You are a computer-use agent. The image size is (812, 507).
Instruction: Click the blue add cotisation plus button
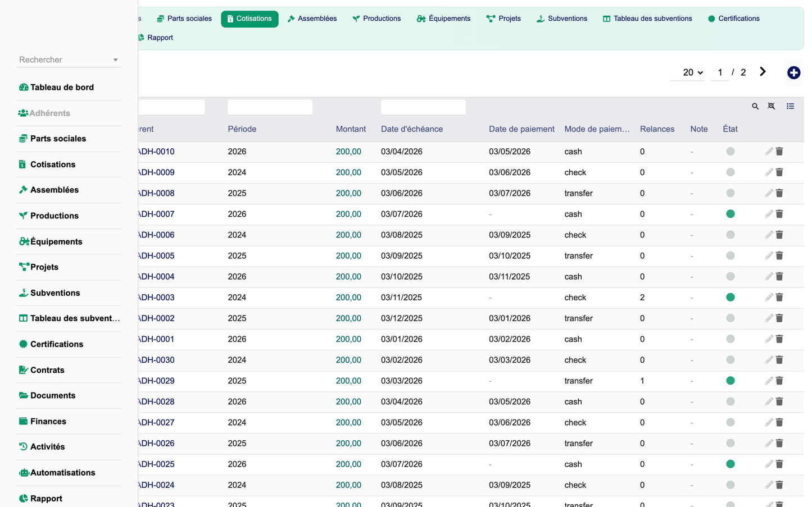(793, 72)
